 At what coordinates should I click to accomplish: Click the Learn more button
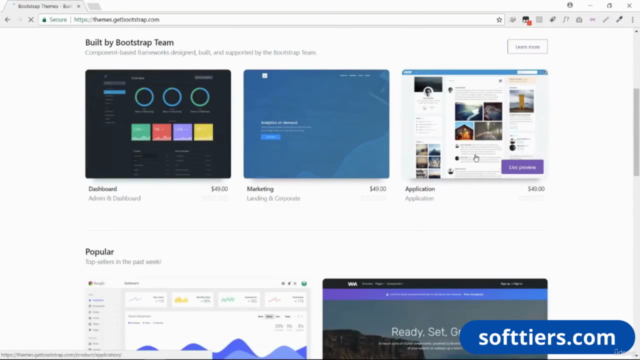point(527,47)
